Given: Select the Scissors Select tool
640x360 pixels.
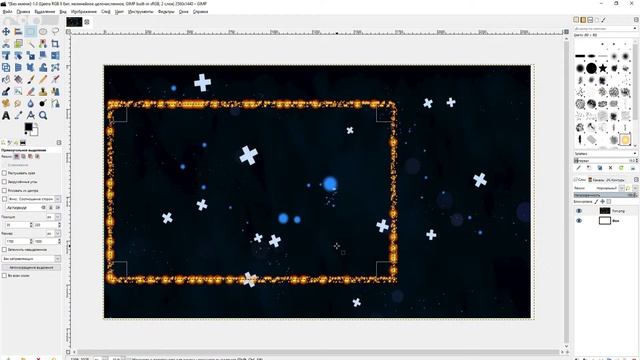Looking at the screenshot, I should click(6, 44).
